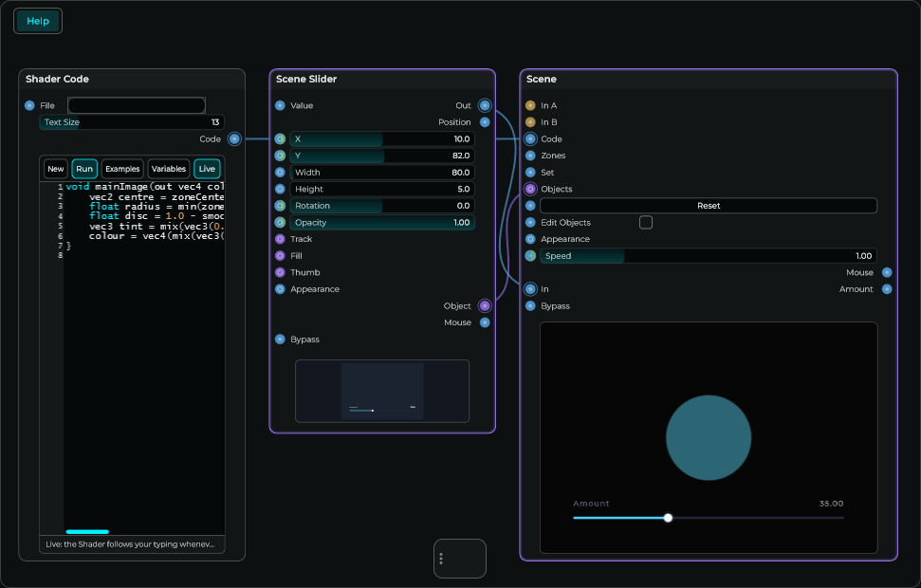Click the Track port on Scene Slider
Screen dimensions: 921x588
pyautogui.click(x=280, y=239)
